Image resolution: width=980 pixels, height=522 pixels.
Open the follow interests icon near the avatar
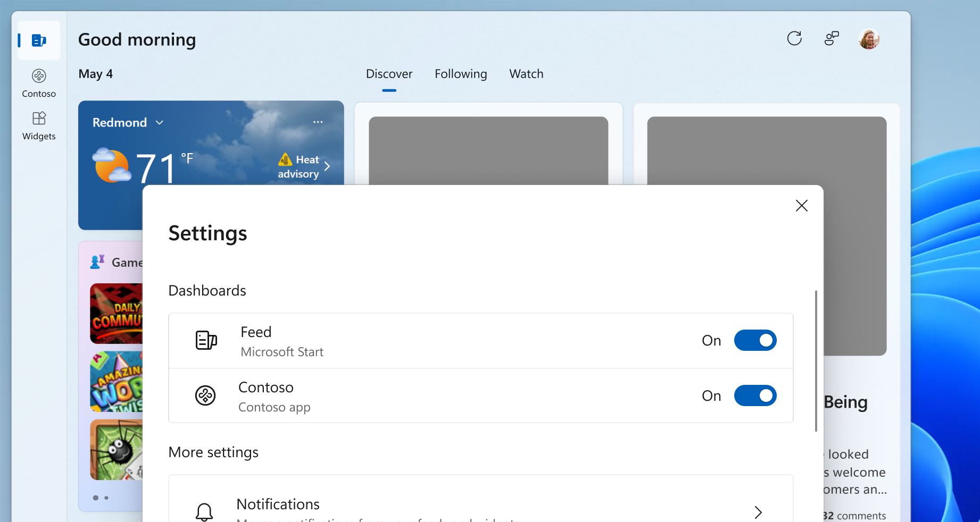tap(831, 38)
